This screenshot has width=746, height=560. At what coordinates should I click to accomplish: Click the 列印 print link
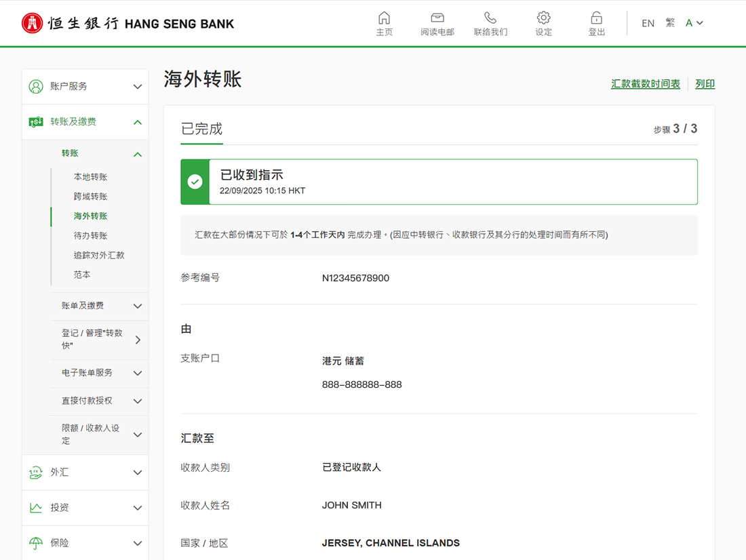pos(705,83)
